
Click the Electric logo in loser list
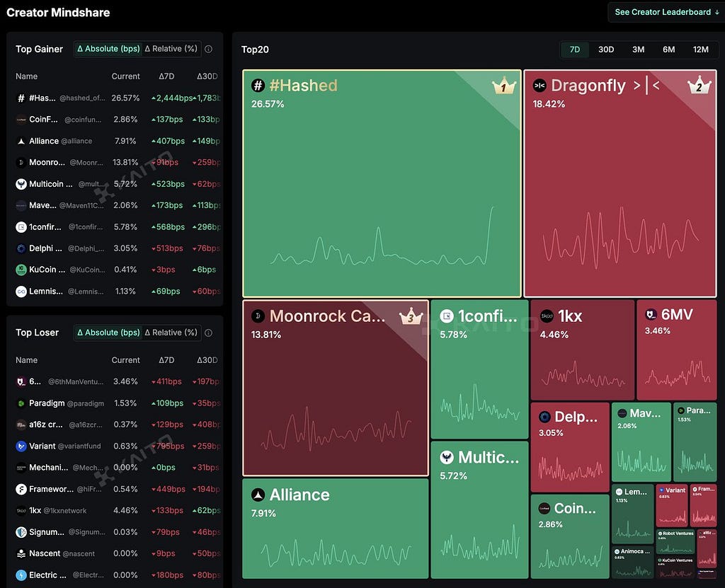click(21, 575)
